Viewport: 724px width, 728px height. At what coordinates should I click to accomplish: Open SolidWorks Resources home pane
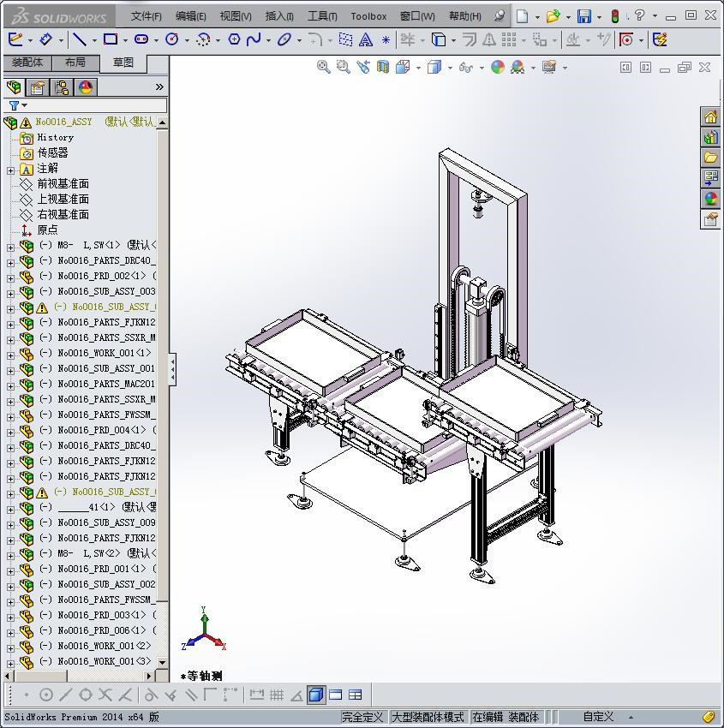tap(709, 116)
